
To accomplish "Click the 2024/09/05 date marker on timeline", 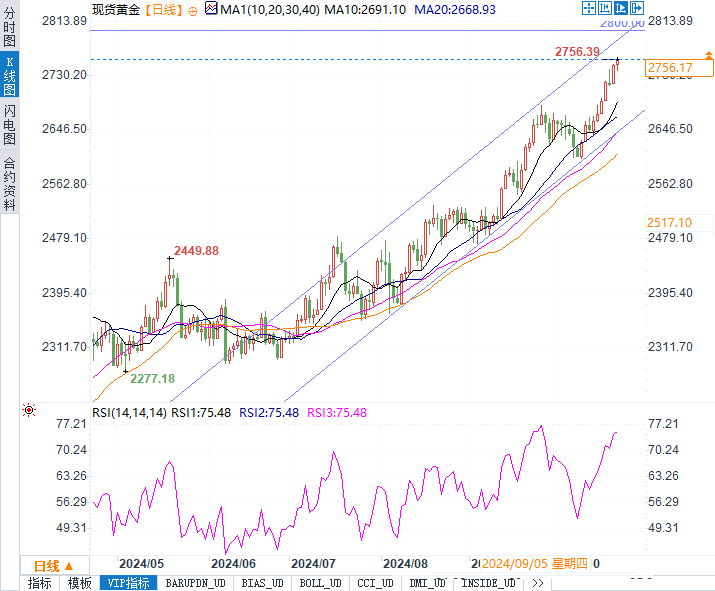I will tap(515, 563).
